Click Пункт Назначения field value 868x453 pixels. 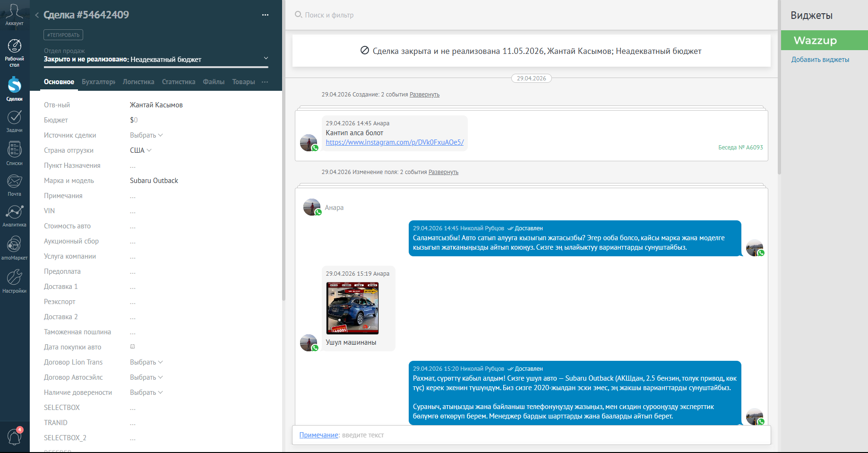click(x=133, y=166)
